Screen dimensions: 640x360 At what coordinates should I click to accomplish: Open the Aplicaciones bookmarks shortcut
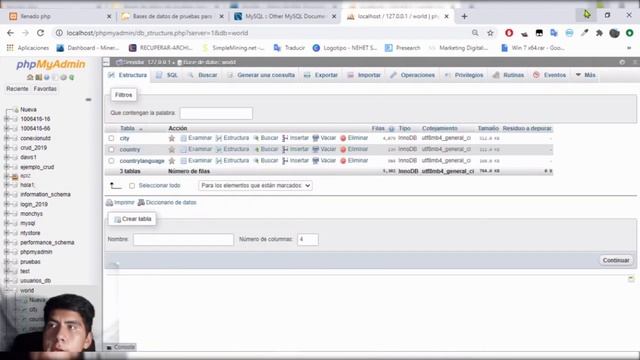[28, 48]
